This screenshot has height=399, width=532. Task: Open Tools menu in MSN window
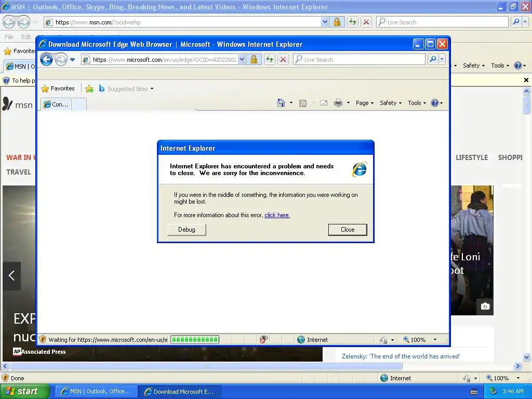pos(500,65)
